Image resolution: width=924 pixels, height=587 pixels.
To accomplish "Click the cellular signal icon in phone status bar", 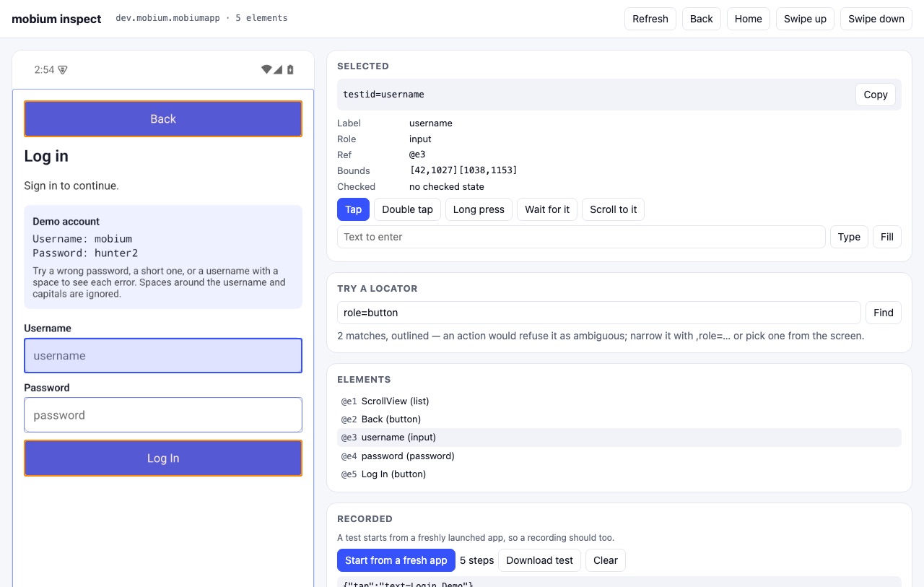I will pos(278,70).
